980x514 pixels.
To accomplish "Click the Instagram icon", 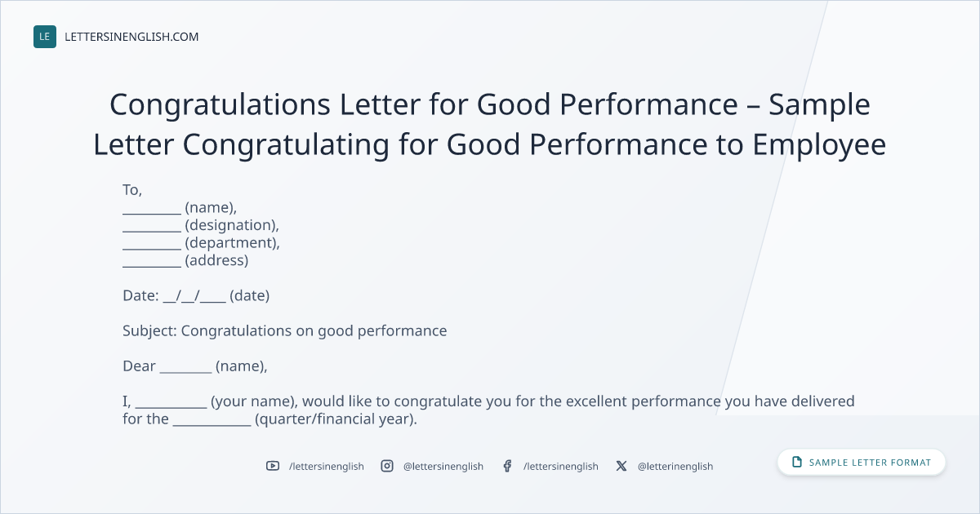I will (387, 466).
